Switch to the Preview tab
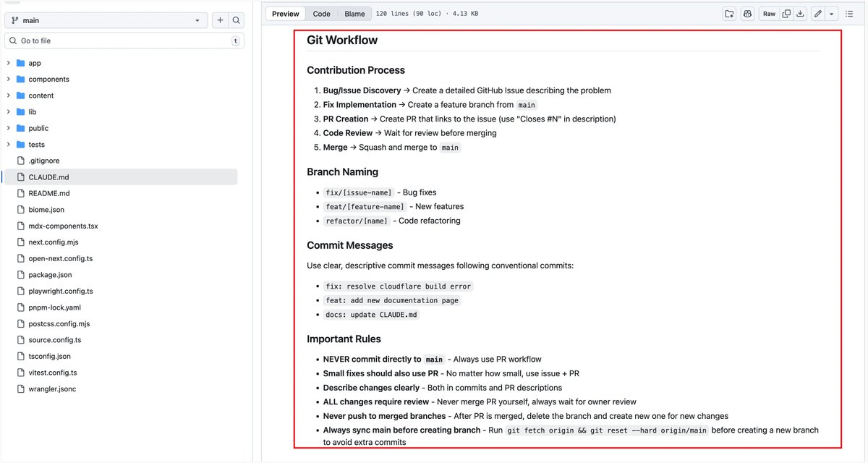 286,14
